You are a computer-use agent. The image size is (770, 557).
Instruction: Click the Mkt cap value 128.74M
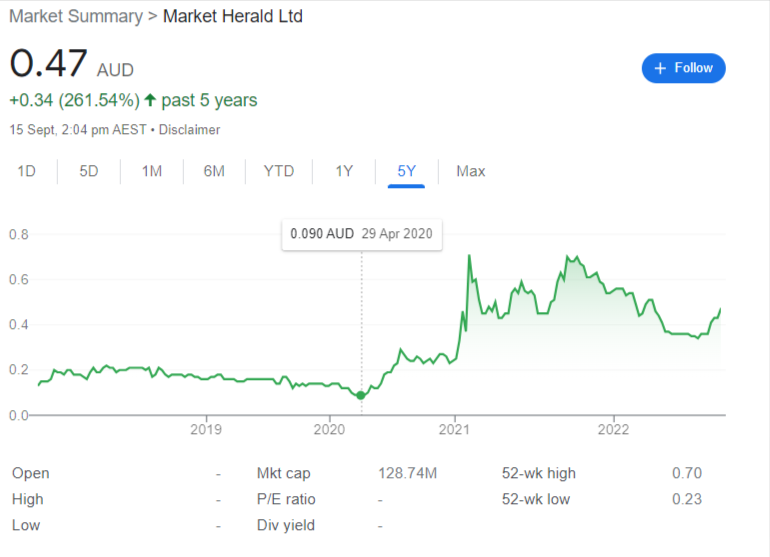(x=407, y=473)
